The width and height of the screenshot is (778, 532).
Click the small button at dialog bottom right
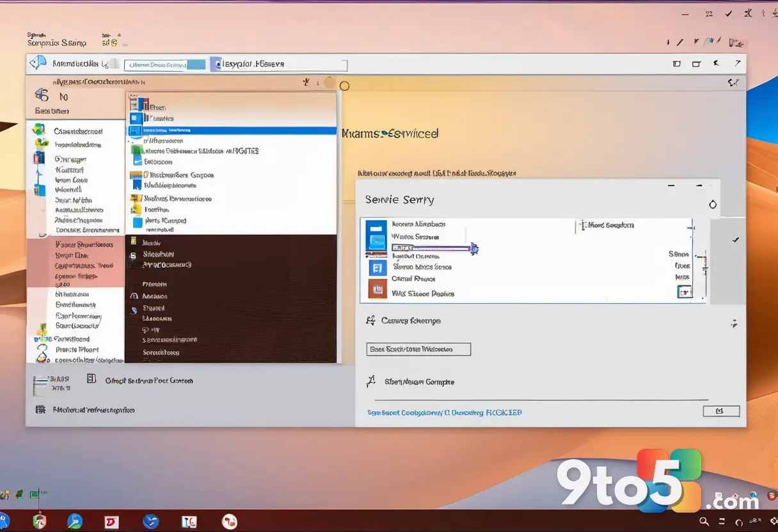(x=721, y=411)
